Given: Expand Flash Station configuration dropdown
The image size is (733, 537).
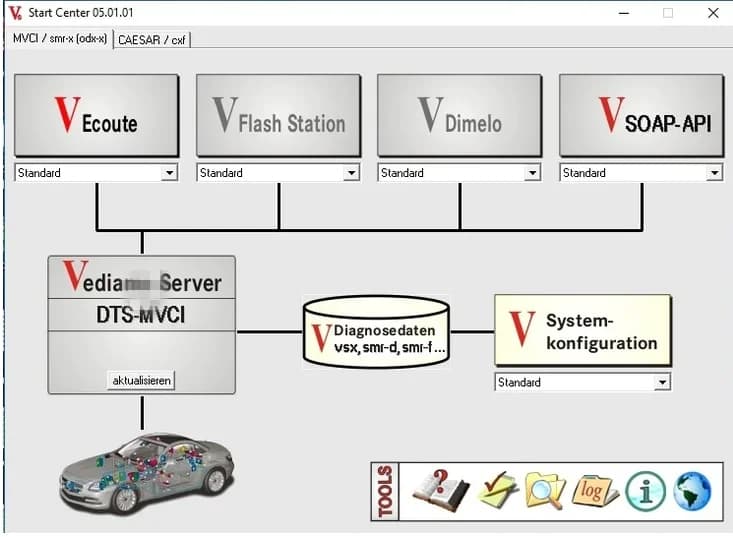Looking at the screenshot, I should coord(278,173).
